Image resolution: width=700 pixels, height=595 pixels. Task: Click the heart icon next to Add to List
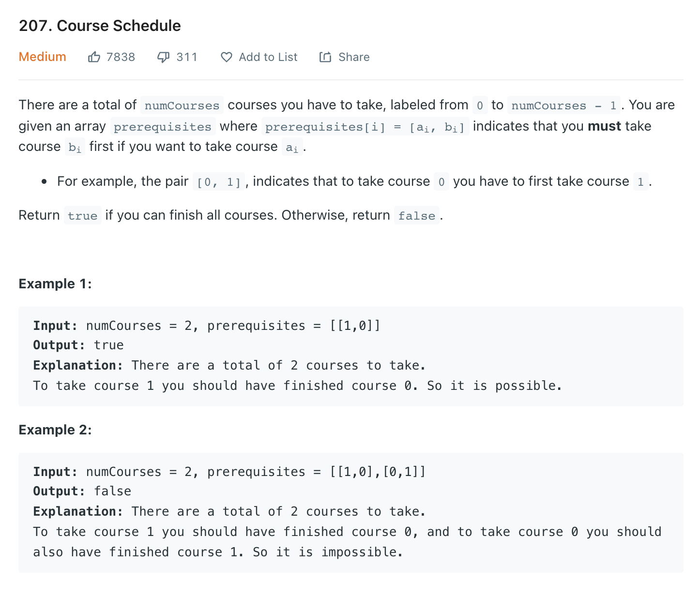click(226, 57)
